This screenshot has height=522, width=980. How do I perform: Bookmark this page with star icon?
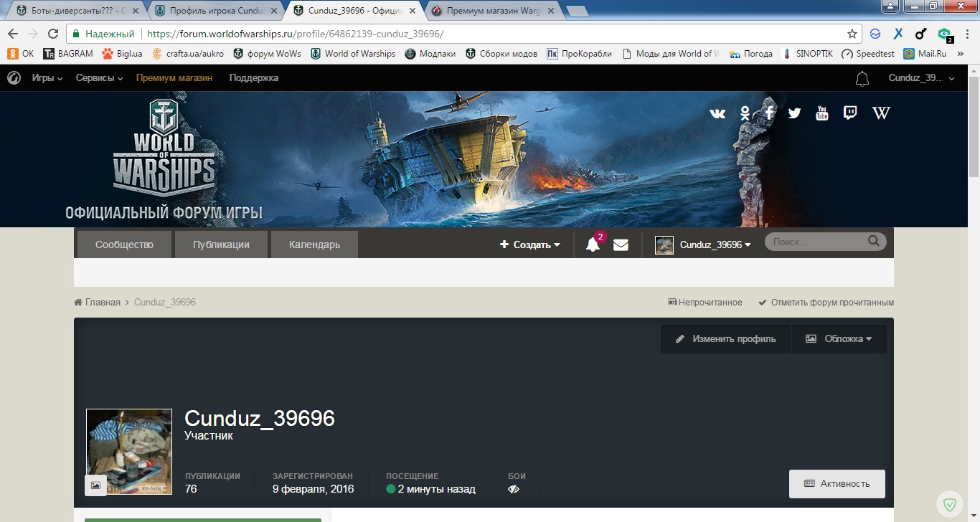[852, 34]
